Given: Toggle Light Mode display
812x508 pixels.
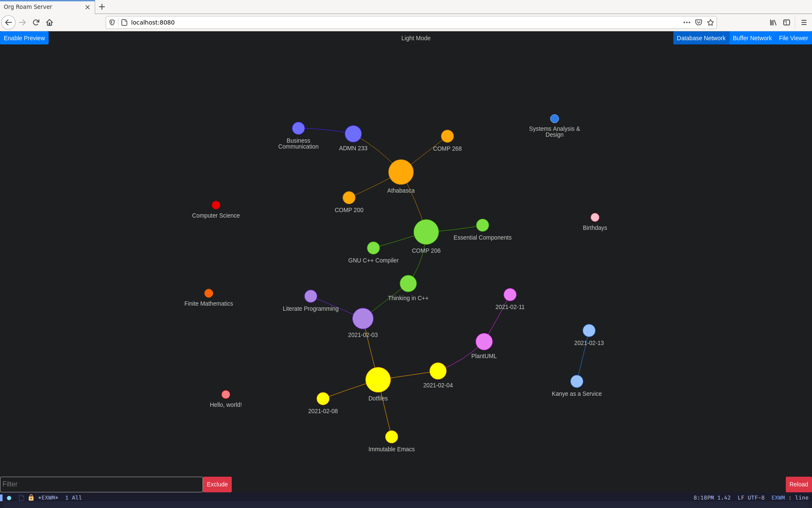Looking at the screenshot, I should (415, 38).
